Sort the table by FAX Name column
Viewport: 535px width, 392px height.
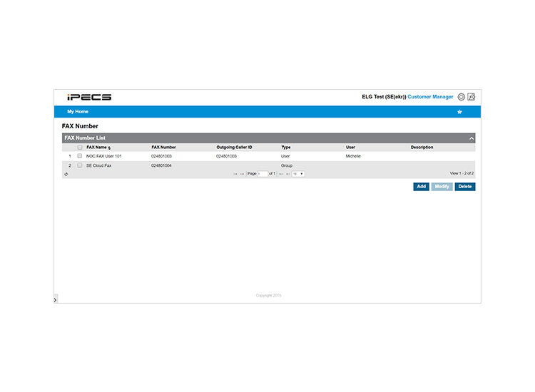98,148
